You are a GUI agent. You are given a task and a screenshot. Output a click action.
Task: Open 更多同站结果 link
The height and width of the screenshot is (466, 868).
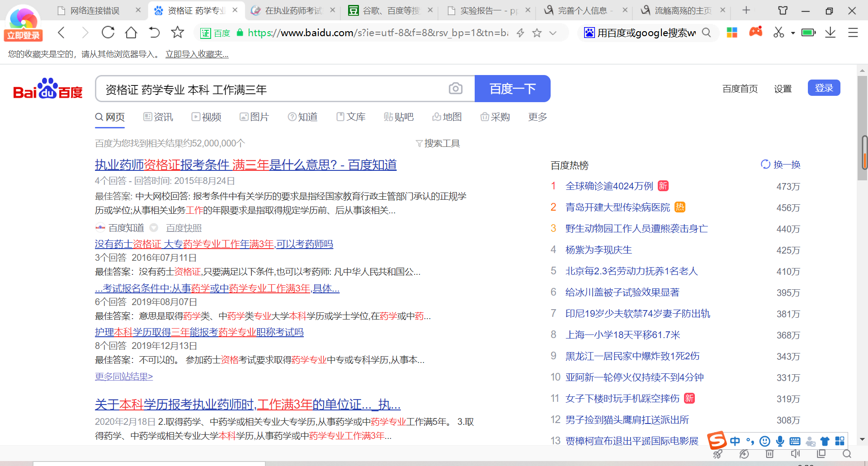click(124, 377)
